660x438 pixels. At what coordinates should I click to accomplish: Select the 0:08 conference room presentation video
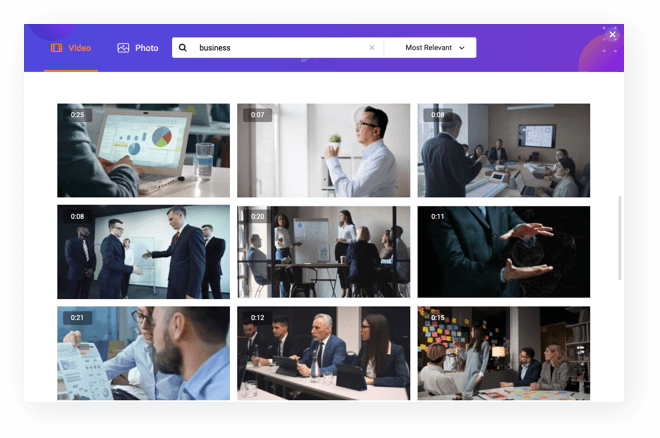tap(503, 150)
